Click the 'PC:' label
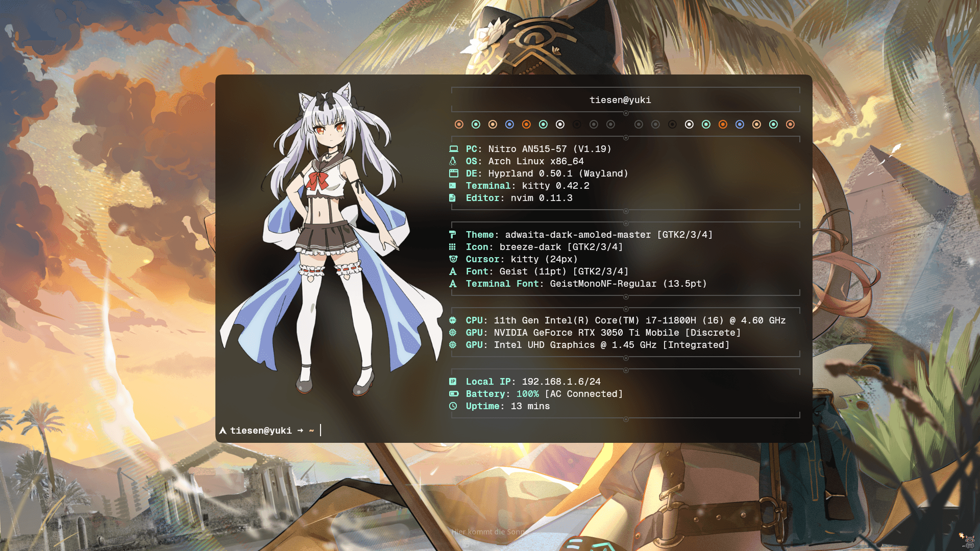 [474, 149]
